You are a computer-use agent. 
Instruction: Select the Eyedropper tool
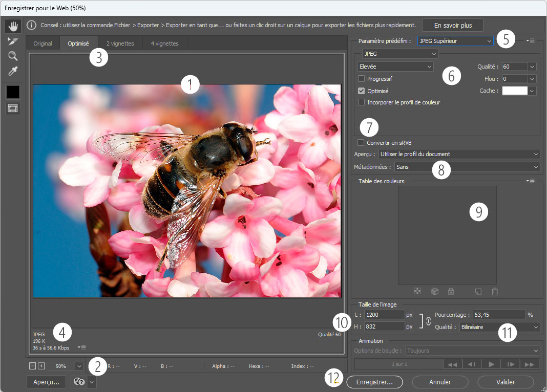(13, 71)
